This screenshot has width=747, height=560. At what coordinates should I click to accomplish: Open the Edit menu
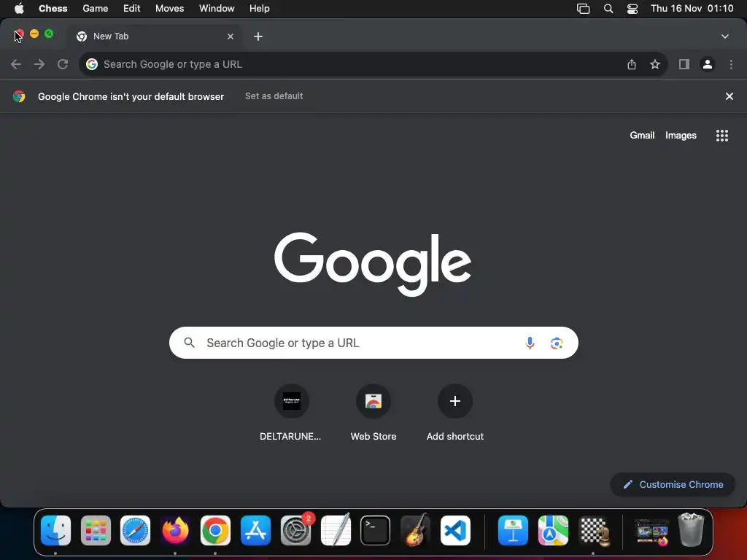pyautogui.click(x=131, y=9)
